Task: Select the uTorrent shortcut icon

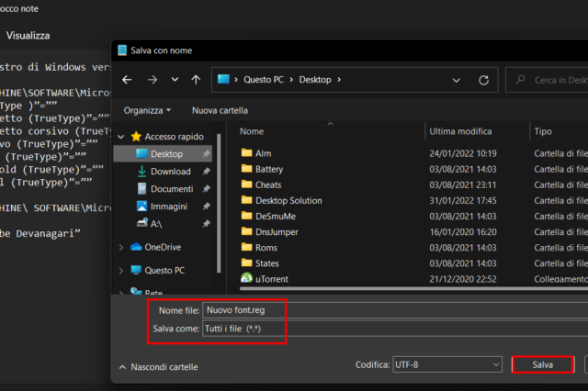Action: (x=246, y=278)
